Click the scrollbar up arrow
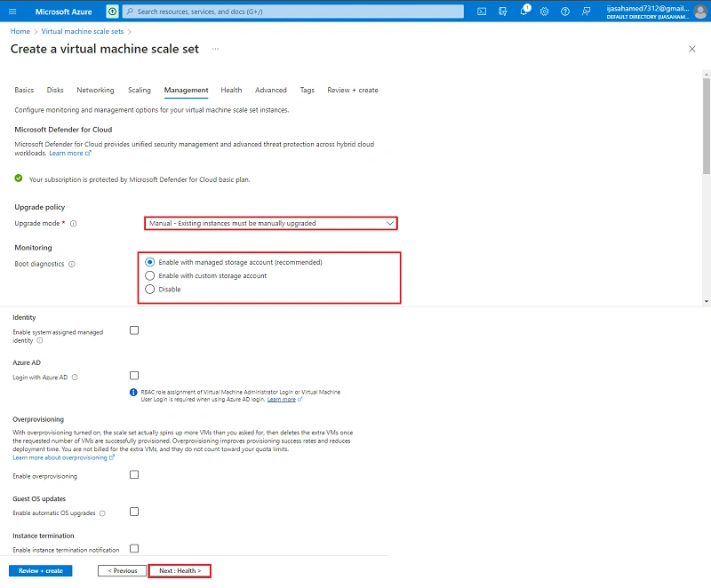 click(707, 74)
